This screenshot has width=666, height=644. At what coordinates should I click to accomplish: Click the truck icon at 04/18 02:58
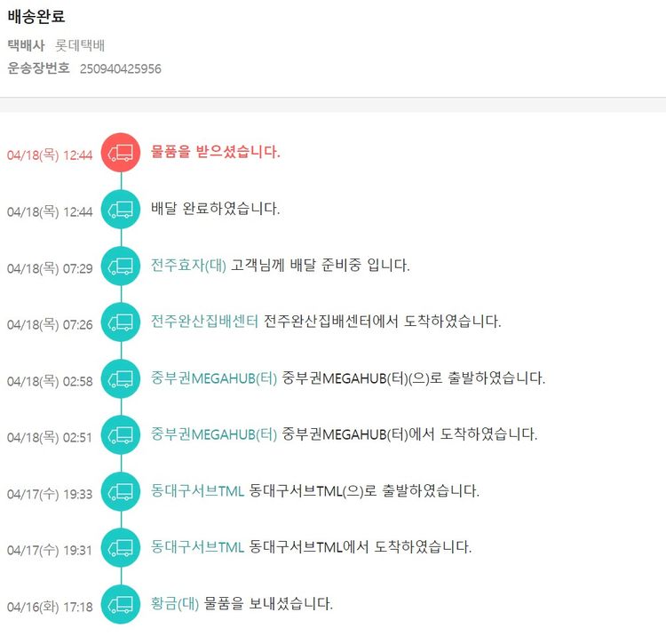[121, 378]
